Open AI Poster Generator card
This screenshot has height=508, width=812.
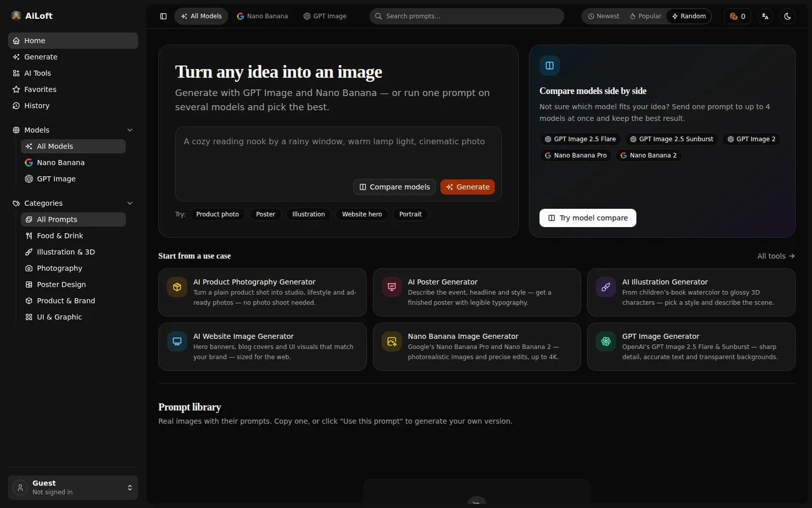pos(477,292)
